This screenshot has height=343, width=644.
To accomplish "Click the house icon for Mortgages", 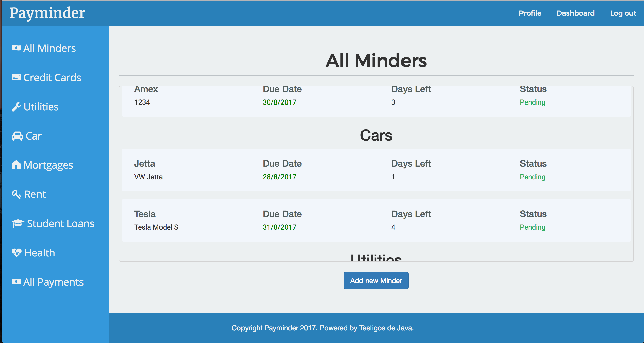I will (16, 165).
